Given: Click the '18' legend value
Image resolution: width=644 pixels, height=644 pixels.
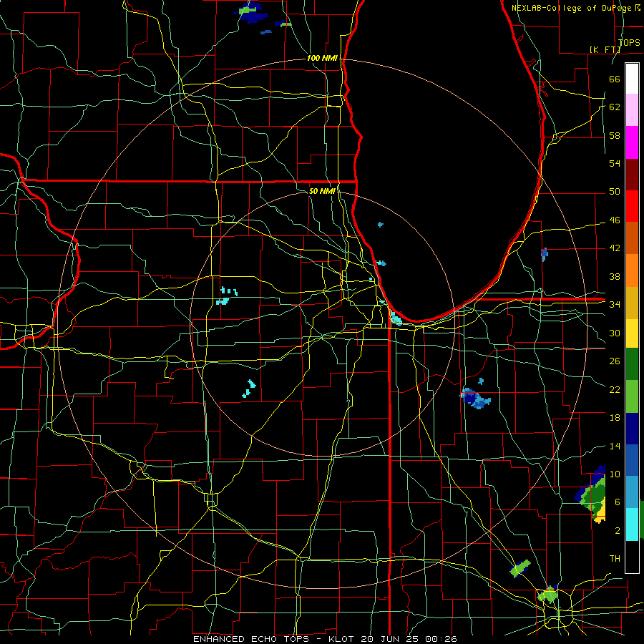Looking at the screenshot, I should [615, 418].
